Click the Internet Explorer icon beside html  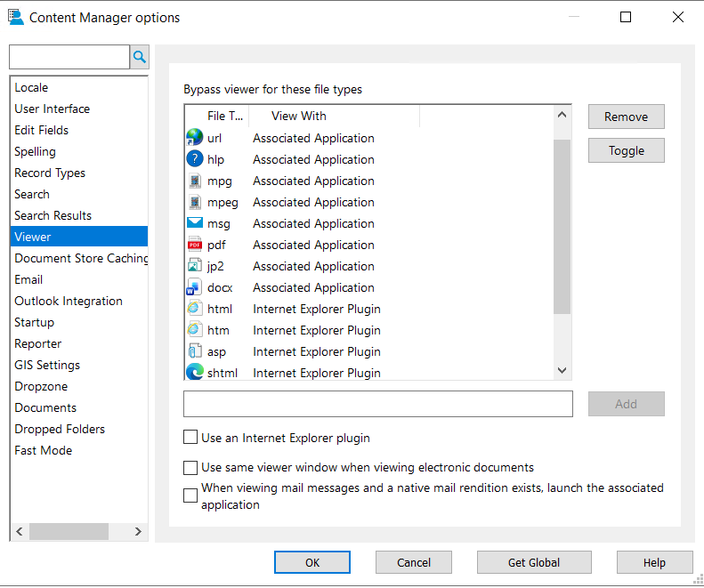click(194, 309)
